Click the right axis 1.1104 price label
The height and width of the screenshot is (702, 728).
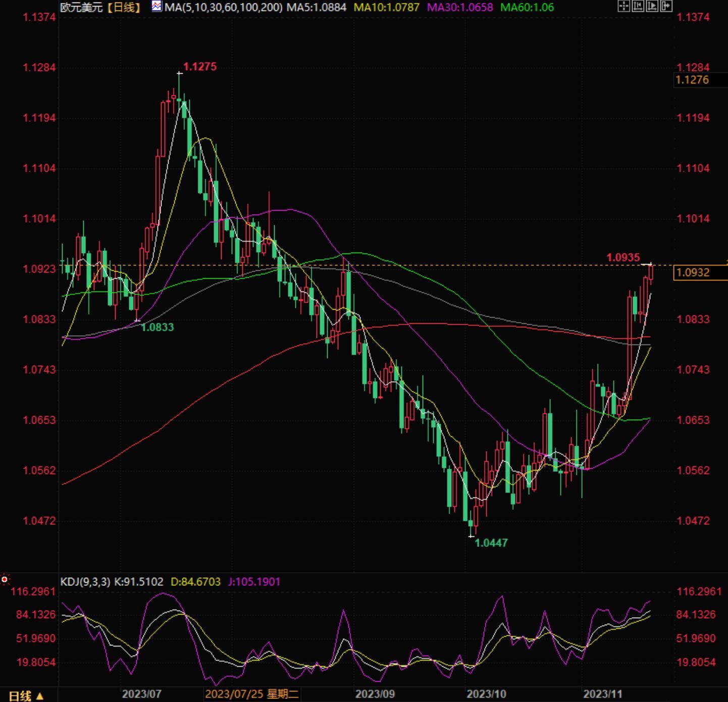pyautogui.click(x=693, y=168)
